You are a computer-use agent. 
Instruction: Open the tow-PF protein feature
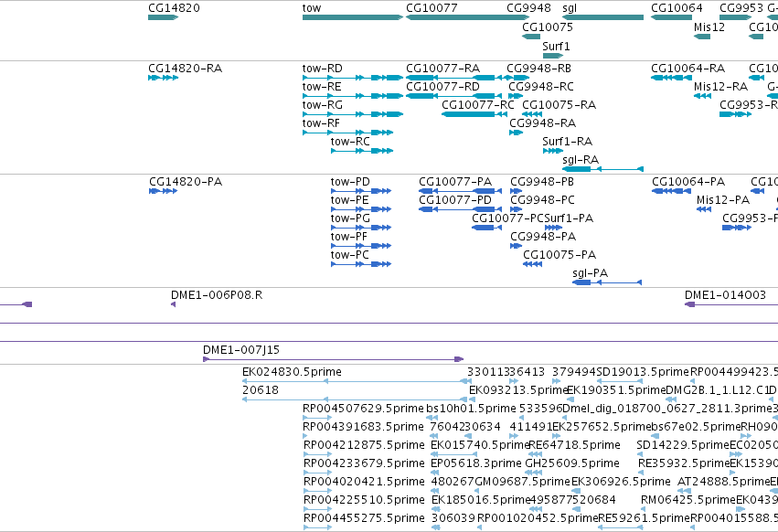(x=361, y=246)
